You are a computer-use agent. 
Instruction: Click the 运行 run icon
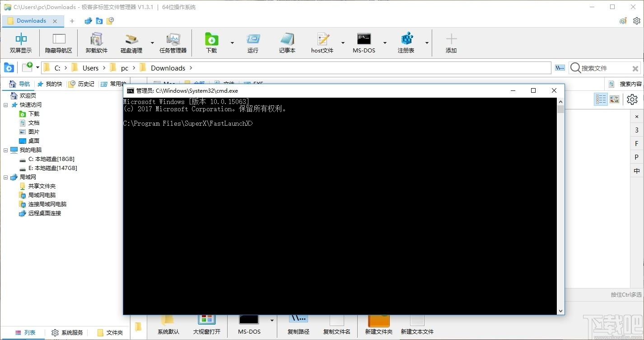point(253,43)
